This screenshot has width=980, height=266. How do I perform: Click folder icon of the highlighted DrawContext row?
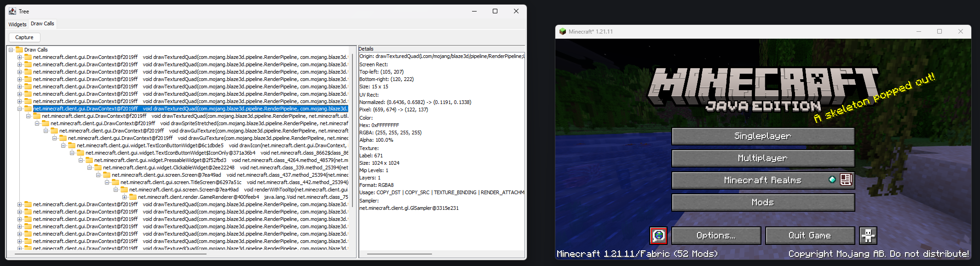pyautogui.click(x=28, y=109)
